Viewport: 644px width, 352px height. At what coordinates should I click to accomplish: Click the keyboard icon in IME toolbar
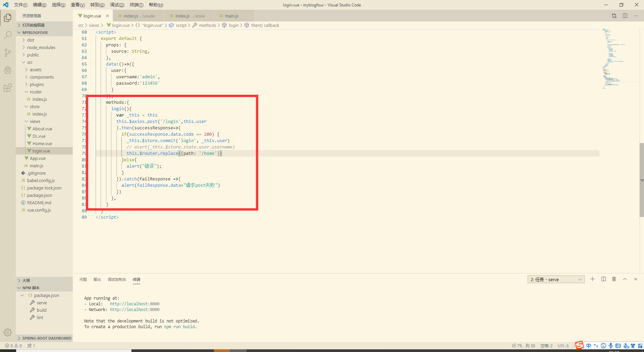click(x=618, y=346)
